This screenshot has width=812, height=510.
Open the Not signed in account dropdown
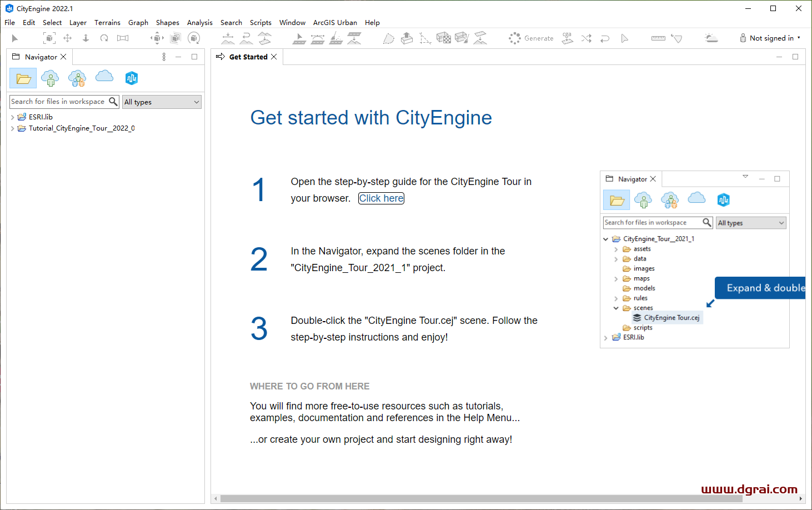(770, 38)
